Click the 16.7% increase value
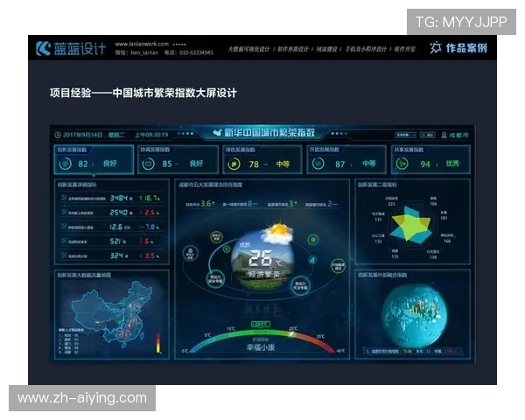This screenshot has width=525, height=420. coord(150,198)
